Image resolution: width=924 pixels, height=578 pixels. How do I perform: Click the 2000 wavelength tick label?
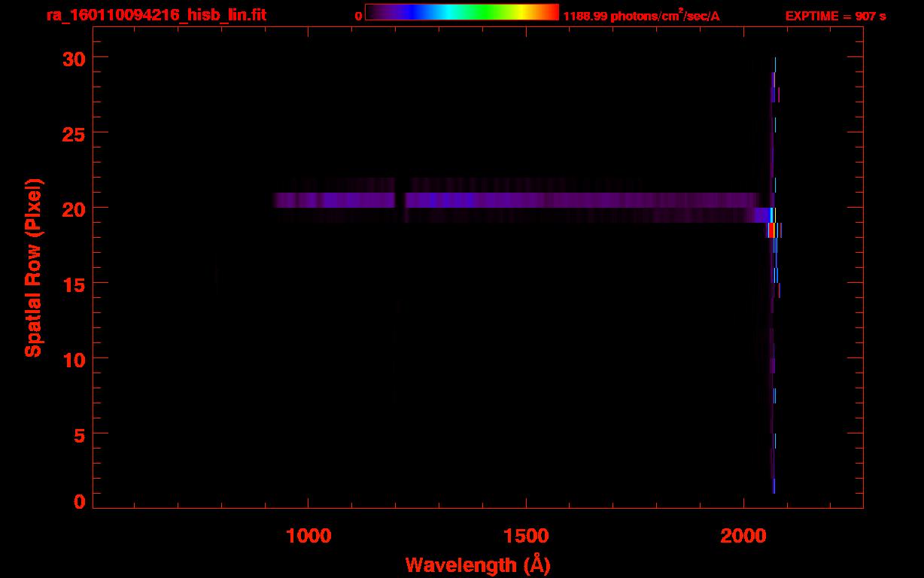(x=743, y=536)
